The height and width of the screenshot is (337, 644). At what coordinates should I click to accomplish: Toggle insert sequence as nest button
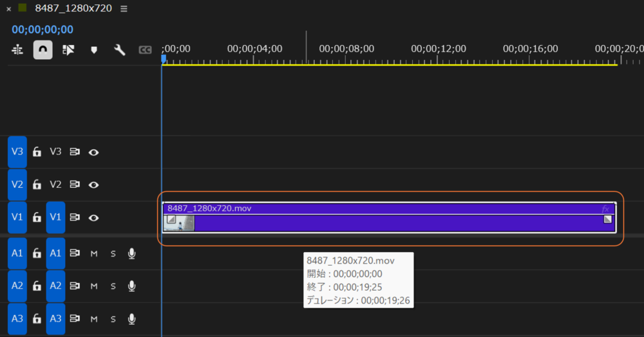click(17, 50)
